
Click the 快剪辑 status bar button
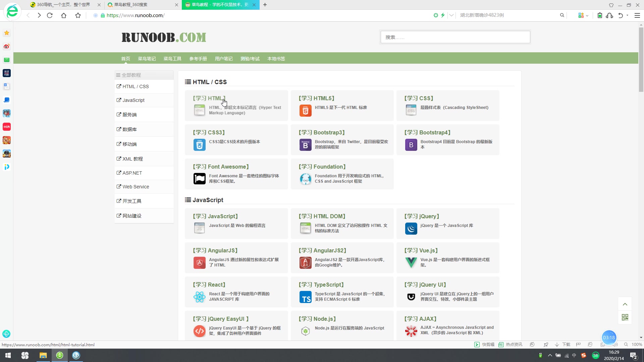pos(484,345)
